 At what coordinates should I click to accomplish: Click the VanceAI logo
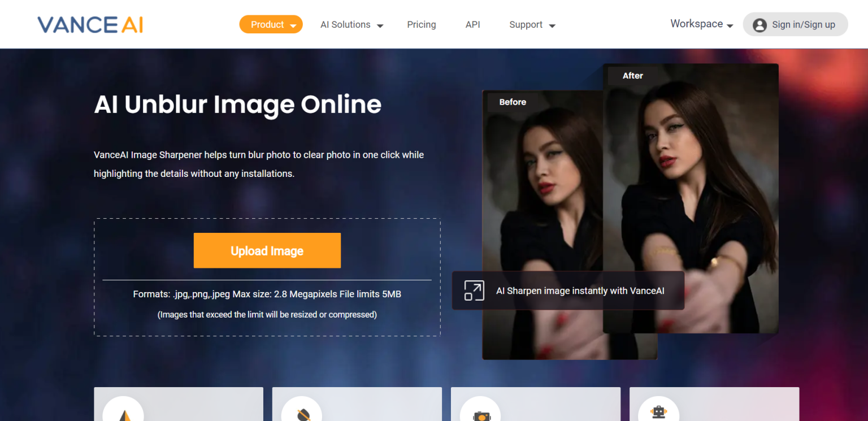(89, 24)
